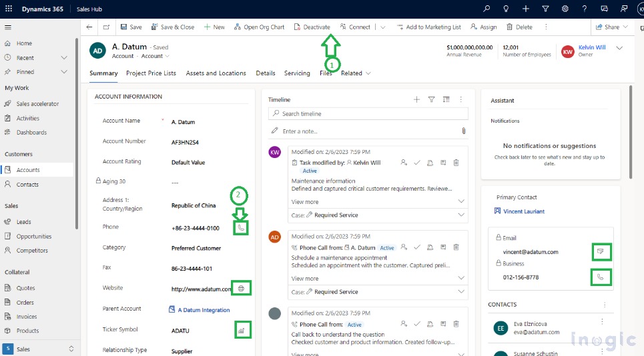Screen dimensions: 644x356
Task: Click the Assign command
Action: pyautogui.click(x=483, y=27)
